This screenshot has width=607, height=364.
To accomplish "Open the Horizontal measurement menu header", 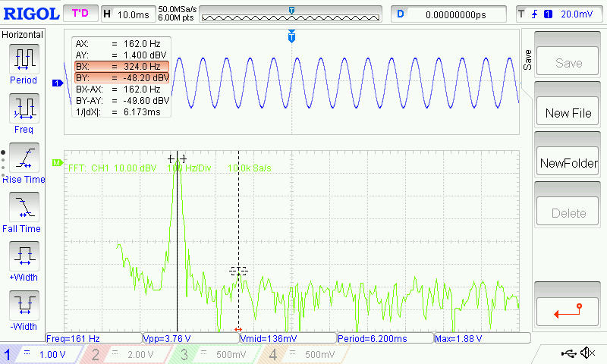I will [24, 35].
